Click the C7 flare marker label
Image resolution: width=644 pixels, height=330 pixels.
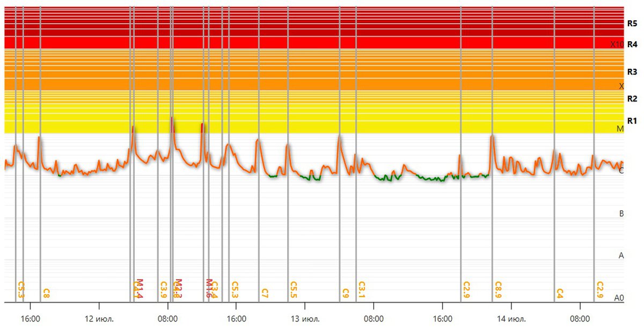click(x=265, y=293)
